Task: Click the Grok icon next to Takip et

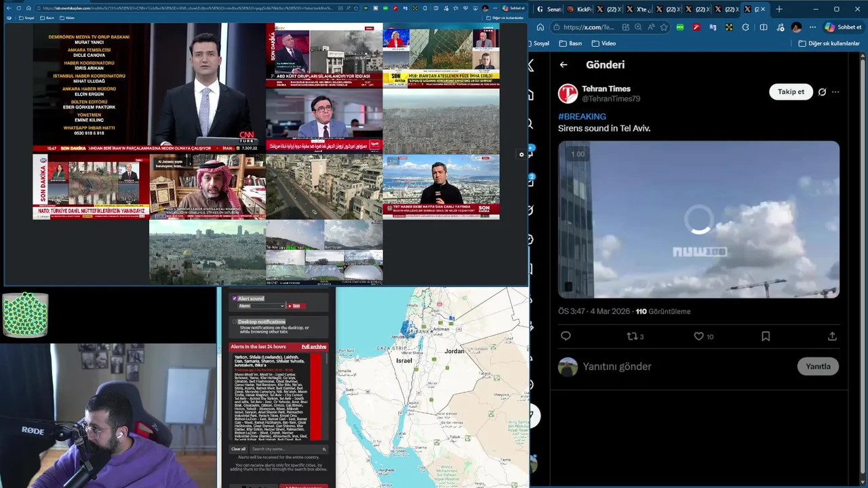Action: (822, 92)
